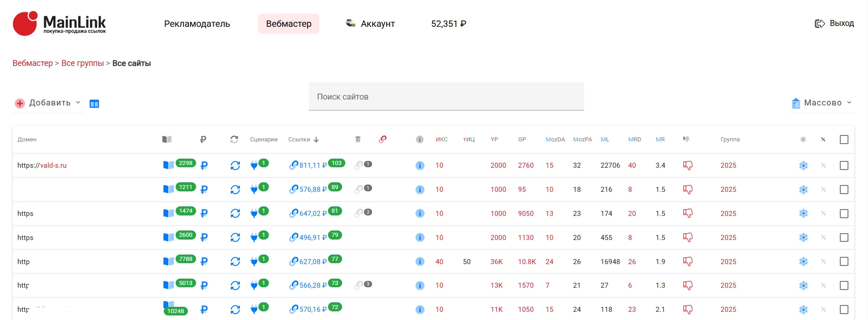Tick the checkbox in the 576,88 ₽ row
This screenshot has width=868, height=320.
tap(844, 190)
